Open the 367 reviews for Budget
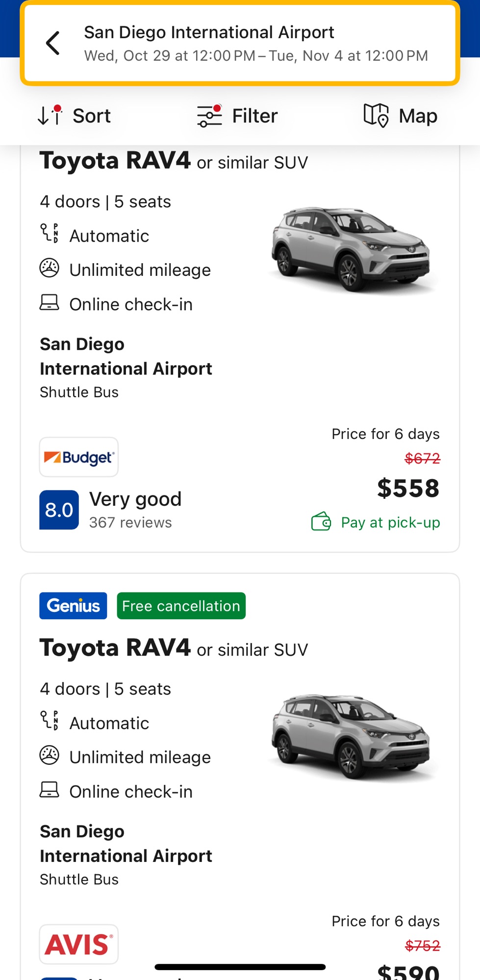Viewport: 480px width, 980px height. tap(130, 523)
